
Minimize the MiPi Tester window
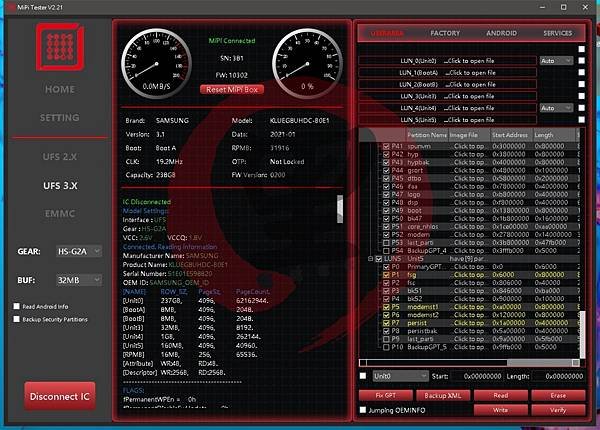(543, 7)
